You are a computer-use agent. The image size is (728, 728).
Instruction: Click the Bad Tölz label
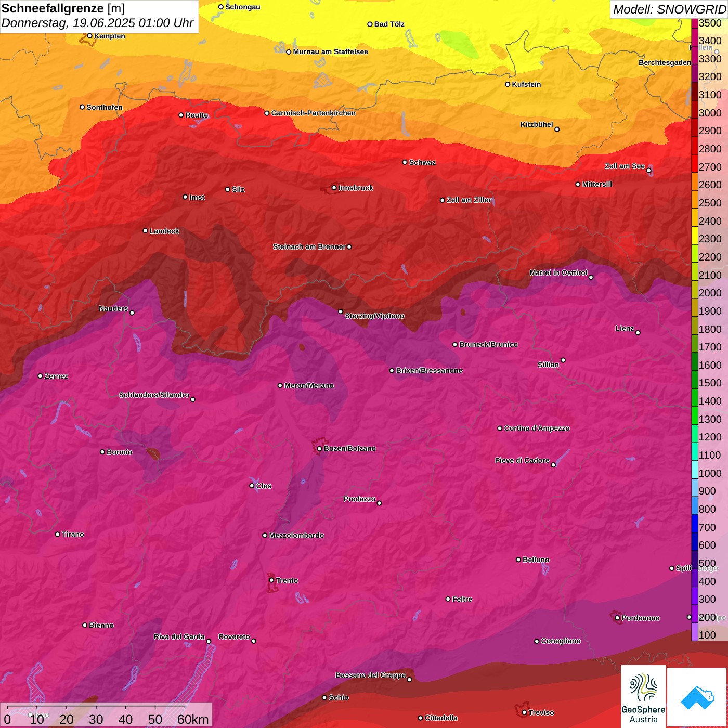coord(389,24)
